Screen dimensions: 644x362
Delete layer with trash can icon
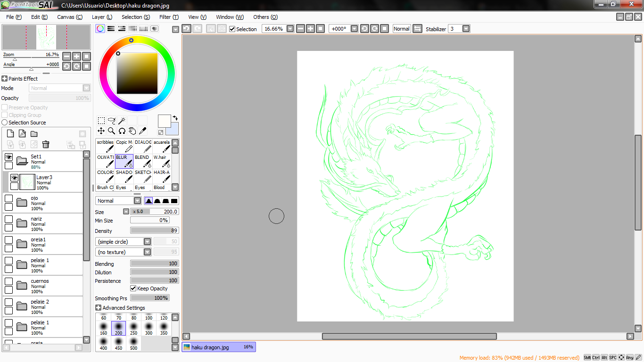click(x=46, y=145)
